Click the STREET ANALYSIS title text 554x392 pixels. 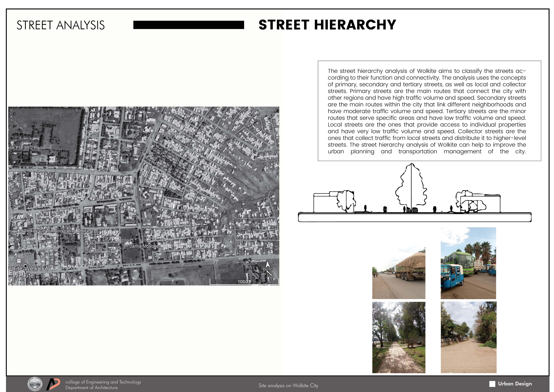point(61,25)
